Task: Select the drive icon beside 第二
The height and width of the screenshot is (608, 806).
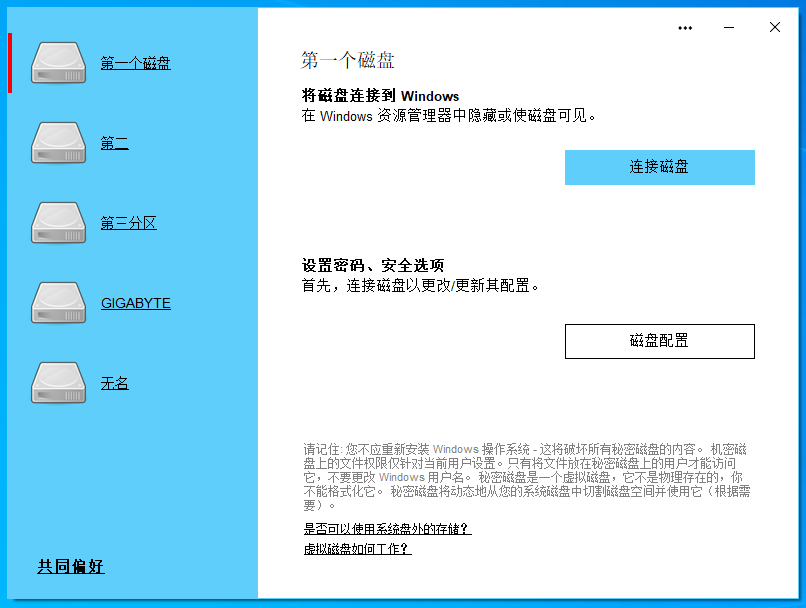Action: click(60, 143)
